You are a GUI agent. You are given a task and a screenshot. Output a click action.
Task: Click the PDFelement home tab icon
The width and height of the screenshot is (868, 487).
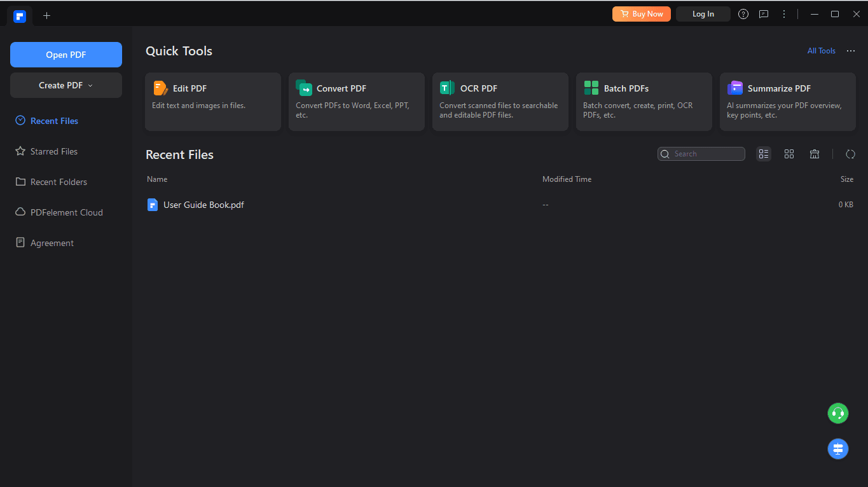click(x=20, y=16)
